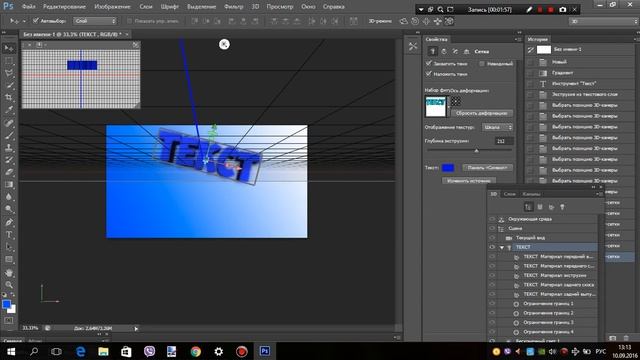Image resolution: width=640 pixels, height=360 pixels.
Task: Open the 3D panel flyout menu
Action: 599,194
